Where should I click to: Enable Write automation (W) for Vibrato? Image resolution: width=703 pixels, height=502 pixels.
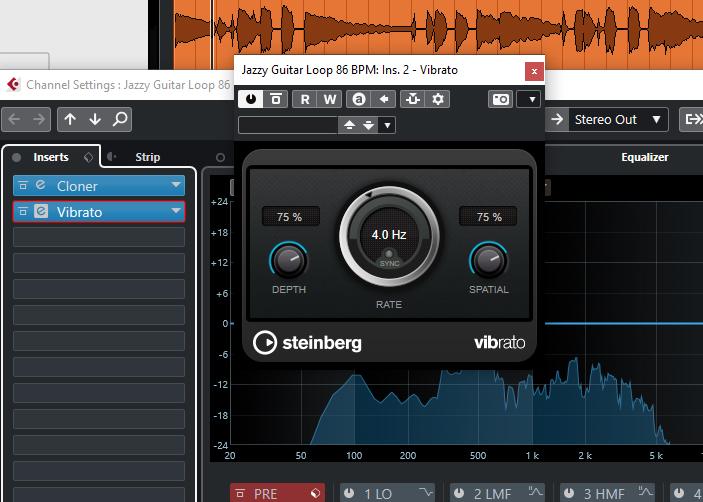coord(329,99)
